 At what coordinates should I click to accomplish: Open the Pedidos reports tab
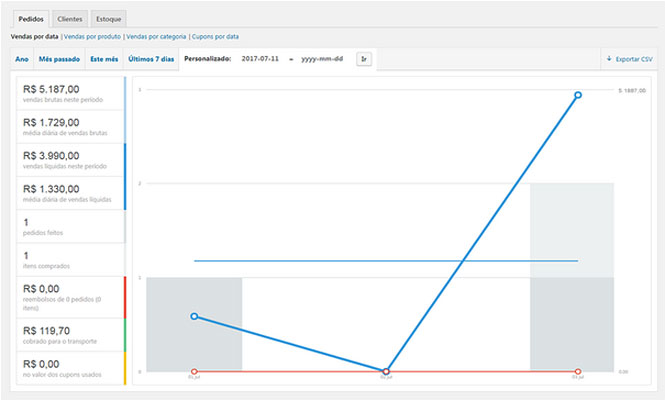[31, 18]
